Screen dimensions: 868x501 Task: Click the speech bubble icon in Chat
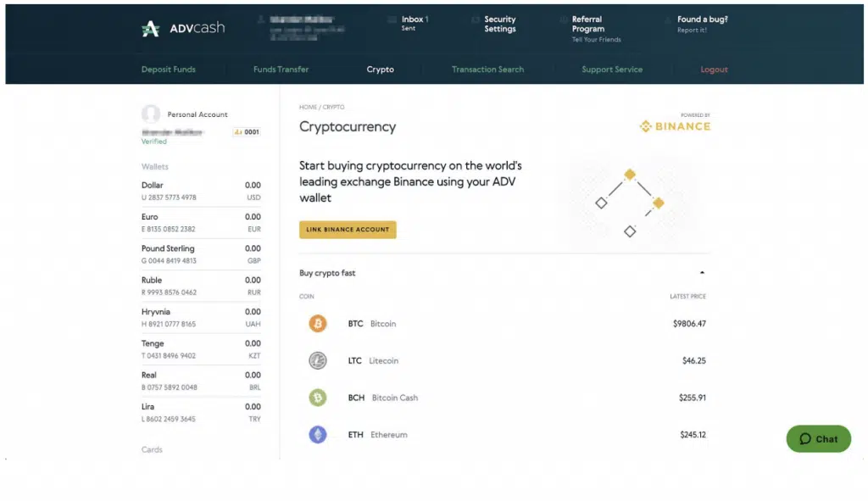805,439
